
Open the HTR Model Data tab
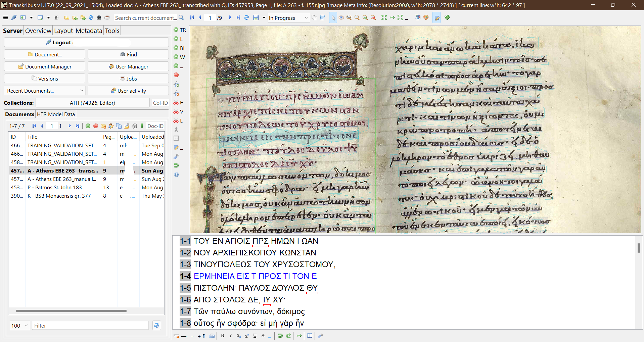56,114
